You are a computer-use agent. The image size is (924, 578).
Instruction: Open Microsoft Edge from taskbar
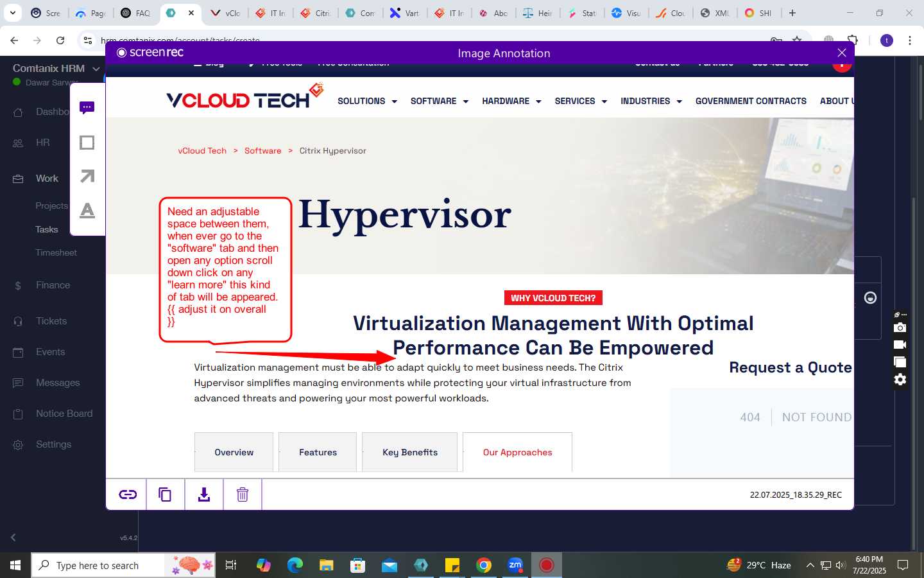[x=295, y=565]
